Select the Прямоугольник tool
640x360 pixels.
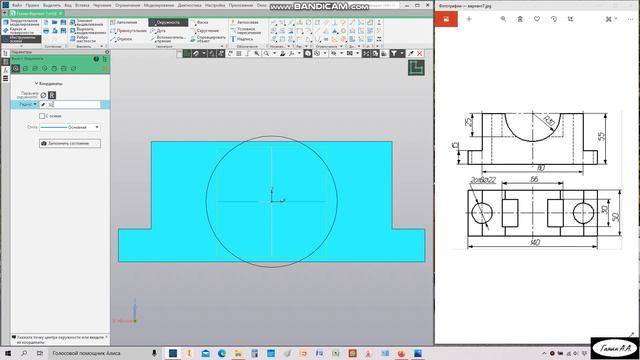[x=128, y=31]
